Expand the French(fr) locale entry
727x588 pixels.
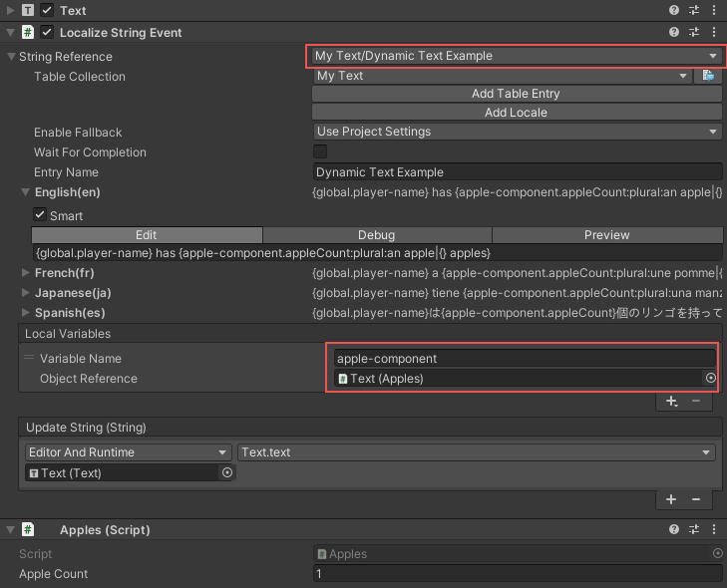25,272
